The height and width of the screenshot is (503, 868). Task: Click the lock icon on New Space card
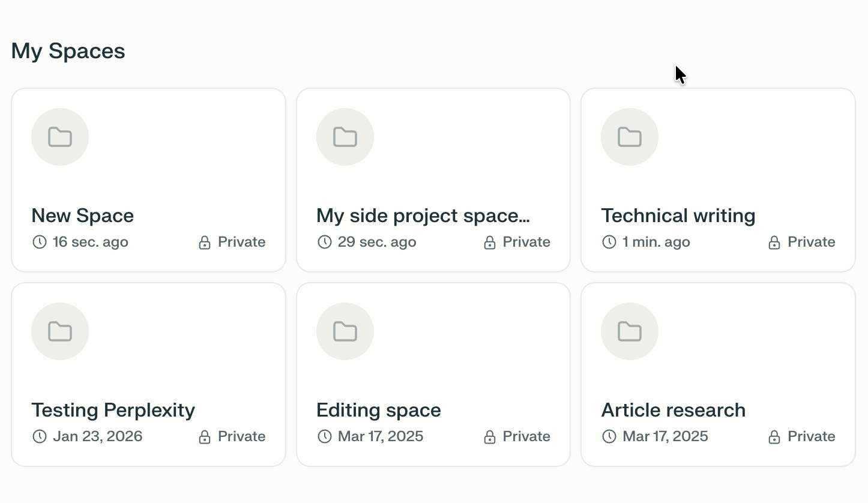pos(205,242)
